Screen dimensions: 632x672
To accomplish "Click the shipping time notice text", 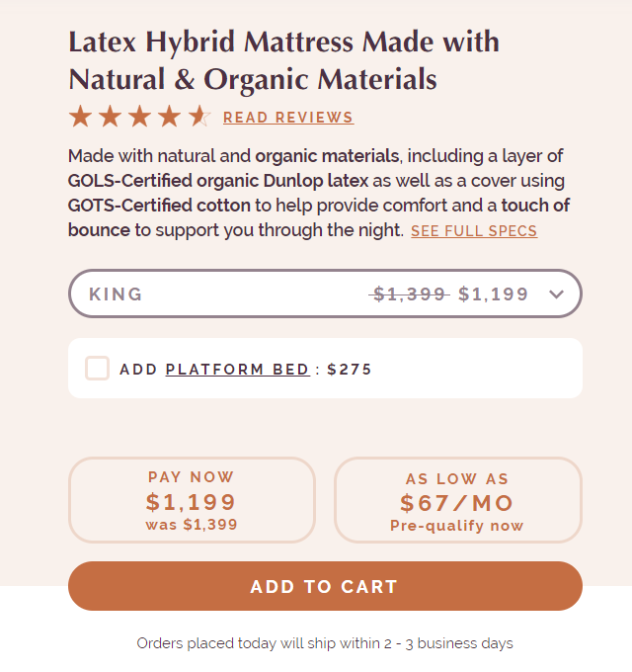I will click(x=325, y=643).
